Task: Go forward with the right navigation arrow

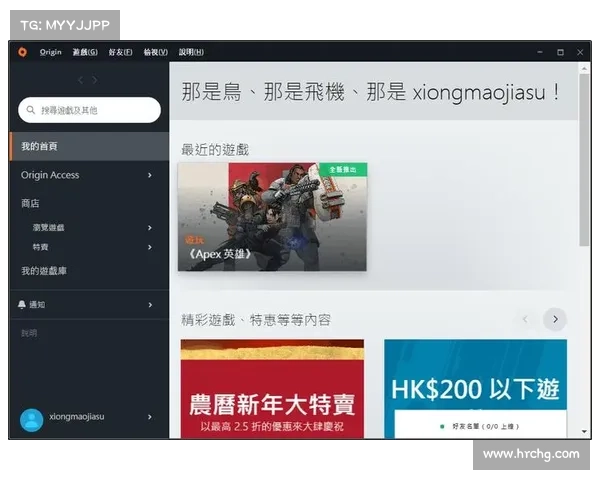Action: pyautogui.click(x=95, y=80)
